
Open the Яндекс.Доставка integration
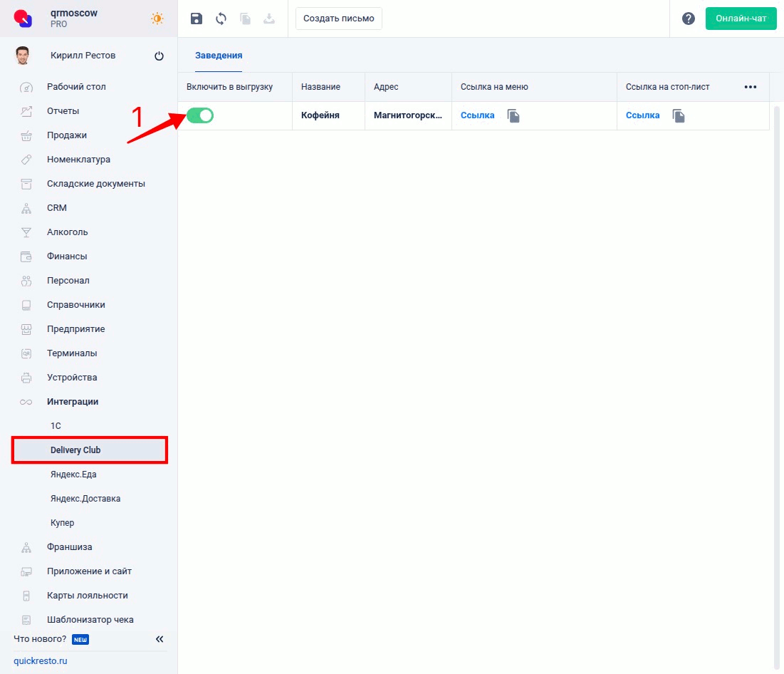(x=85, y=498)
